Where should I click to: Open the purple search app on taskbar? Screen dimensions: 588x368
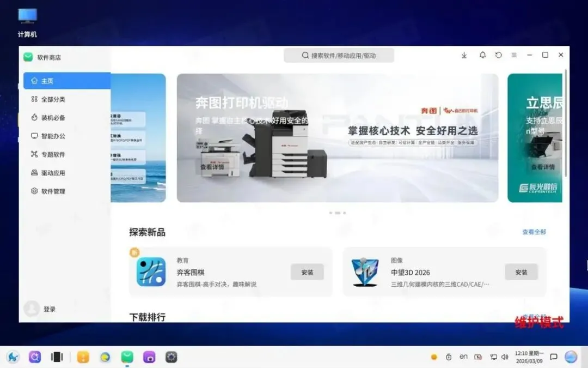coord(35,357)
